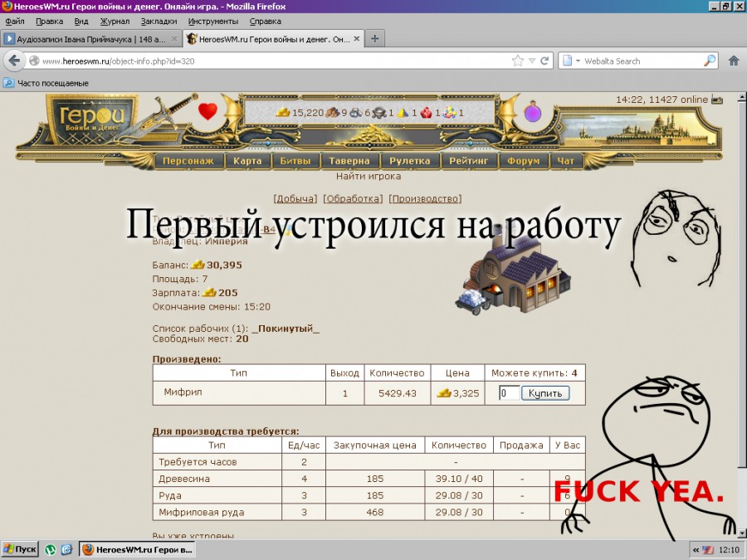Open new tab with plus button
Viewport: 747px width, 560px height.
(375, 38)
